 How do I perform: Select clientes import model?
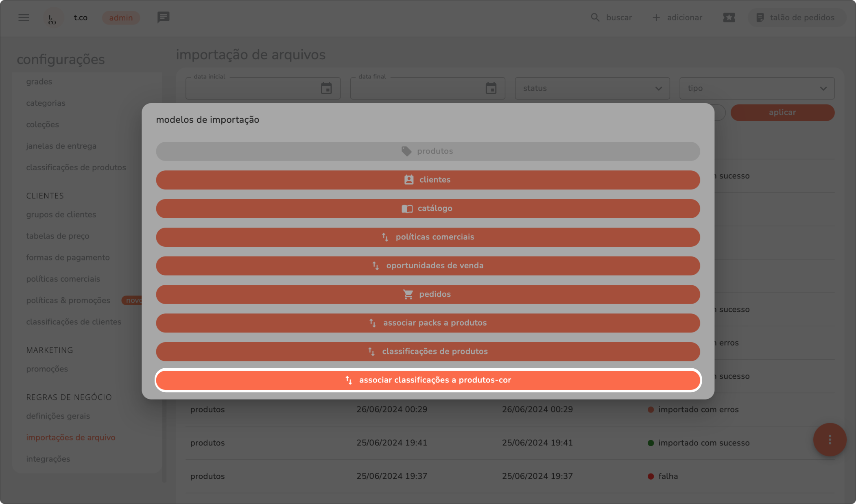click(x=428, y=180)
